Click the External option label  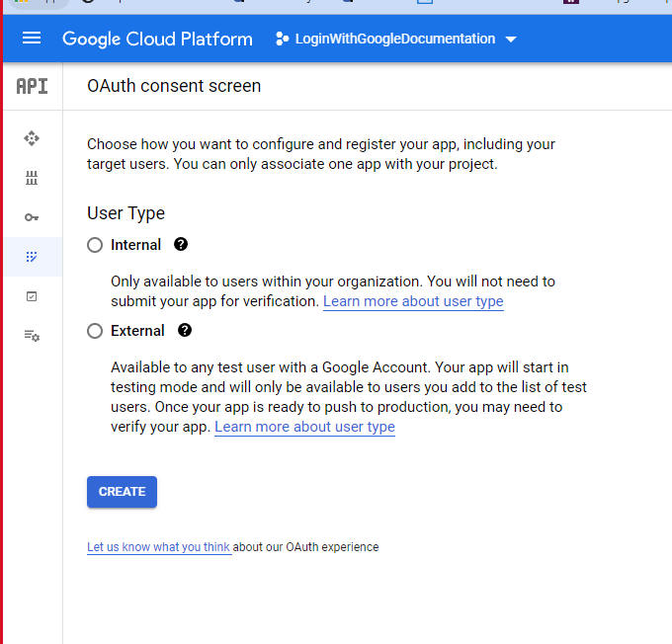tap(137, 331)
